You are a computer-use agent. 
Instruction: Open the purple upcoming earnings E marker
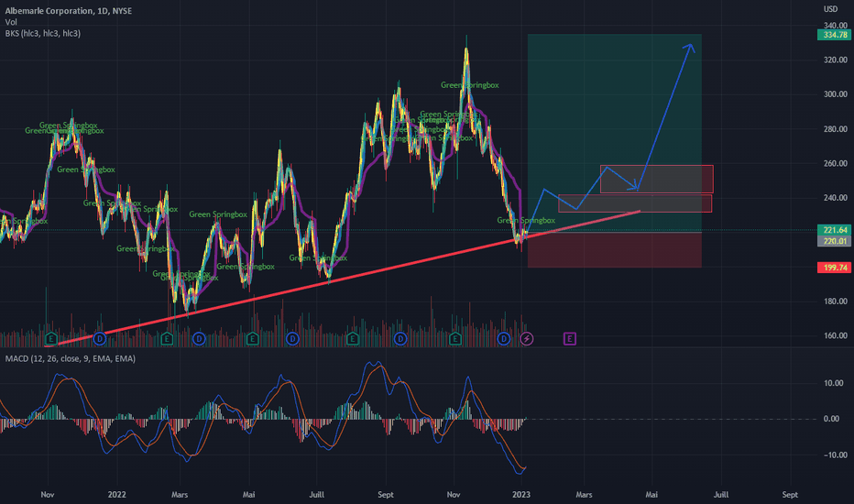pos(569,339)
